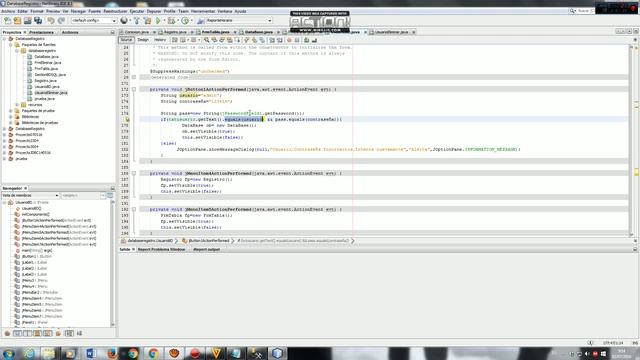Run the project with the green arrow
Image resolution: width=640 pixels, height=360 pixels.
point(158,20)
